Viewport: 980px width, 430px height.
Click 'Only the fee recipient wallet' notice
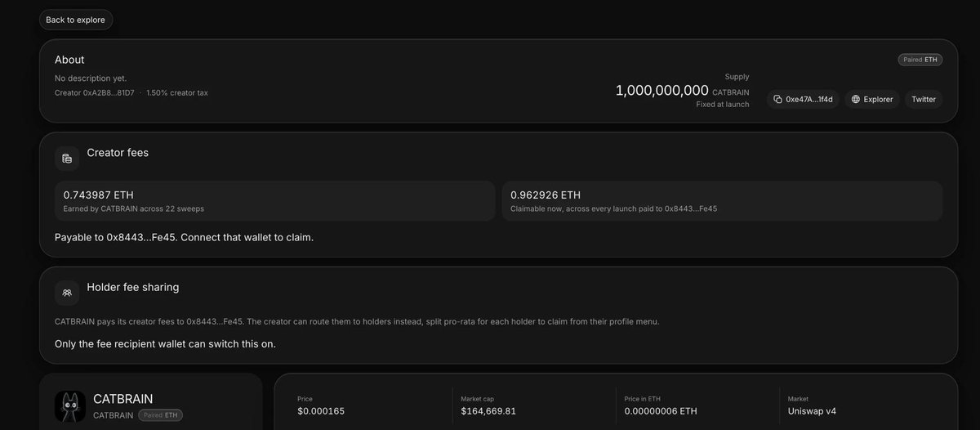pos(165,343)
